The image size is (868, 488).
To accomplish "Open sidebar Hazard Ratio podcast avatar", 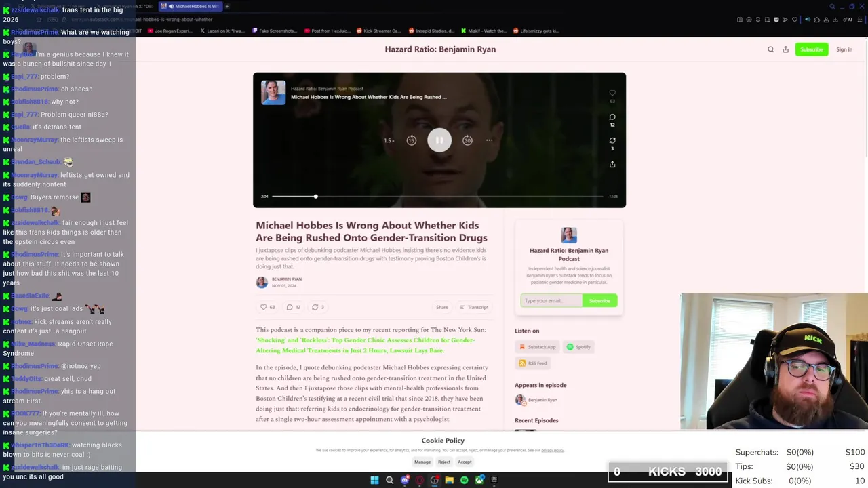I will (569, 235).
